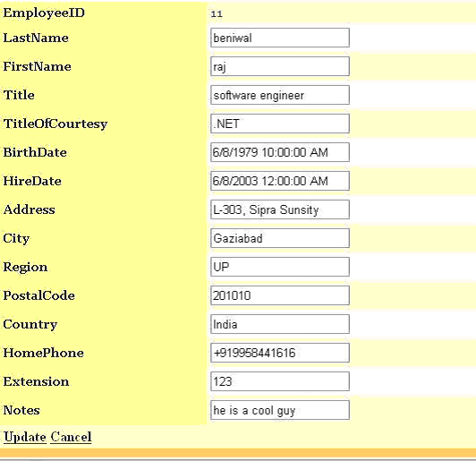476x461 pixels.
Task: Click the City label
Action: click(16, 239)
